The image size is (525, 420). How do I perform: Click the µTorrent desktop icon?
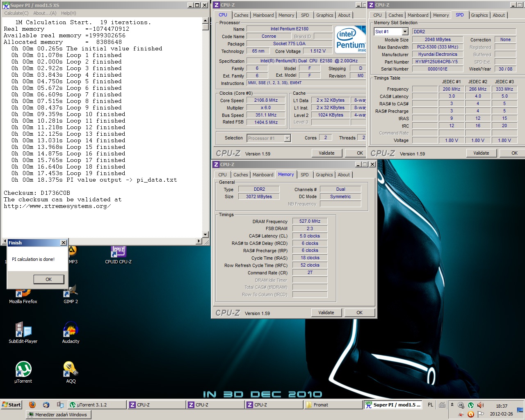coord(23,372)
